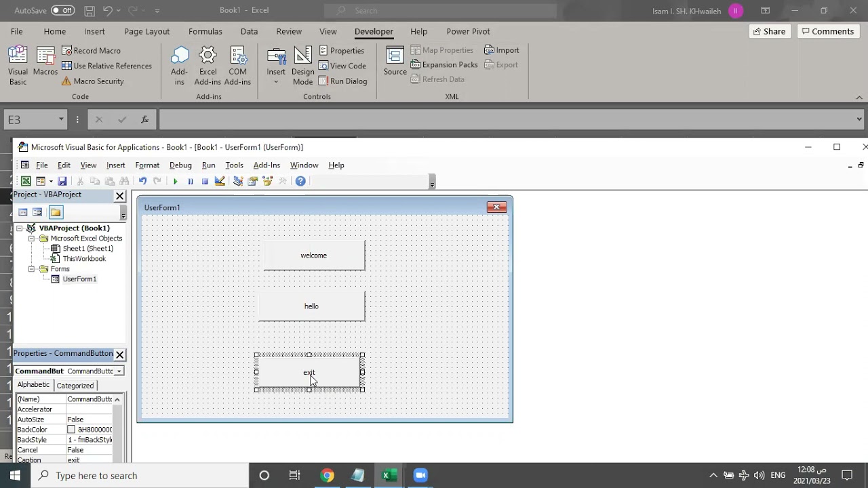This screenshot has height=488, width=868.
Task: Open Google Chrome from the taskbar
Action: 327,475
